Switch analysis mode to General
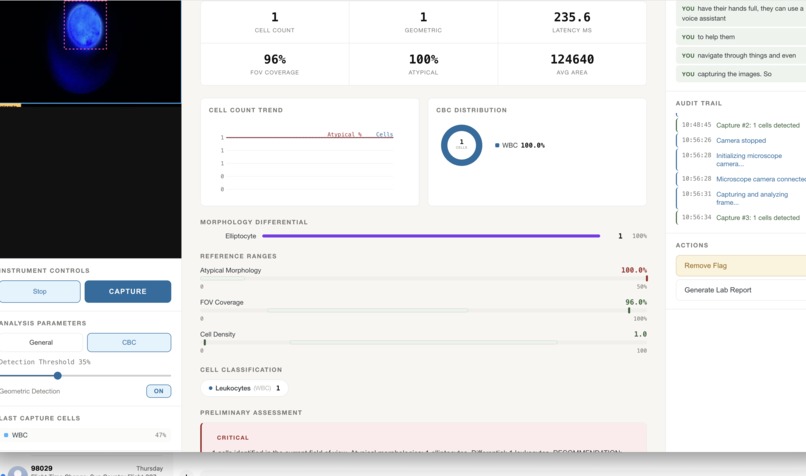This screenshot has height=476, width=806. tap(41, 342)
